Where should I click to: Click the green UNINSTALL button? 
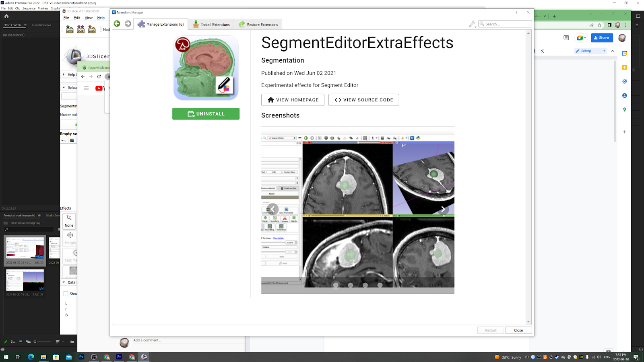pos(206,114)
